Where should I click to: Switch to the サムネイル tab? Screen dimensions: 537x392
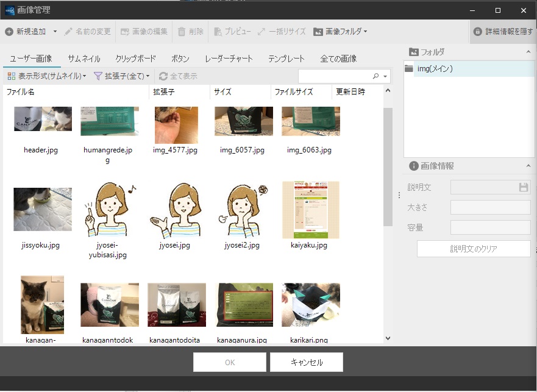(84, 59)
